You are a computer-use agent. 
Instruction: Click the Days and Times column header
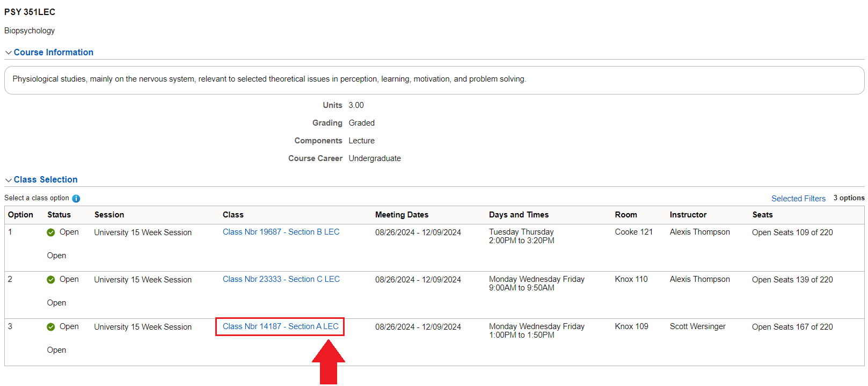pyautogui.click(x=519, y=215)
